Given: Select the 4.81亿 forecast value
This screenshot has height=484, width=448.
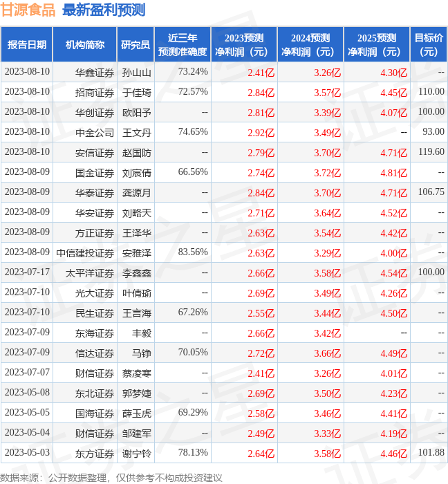Looking at the screenshot, I should coord(393,173).
